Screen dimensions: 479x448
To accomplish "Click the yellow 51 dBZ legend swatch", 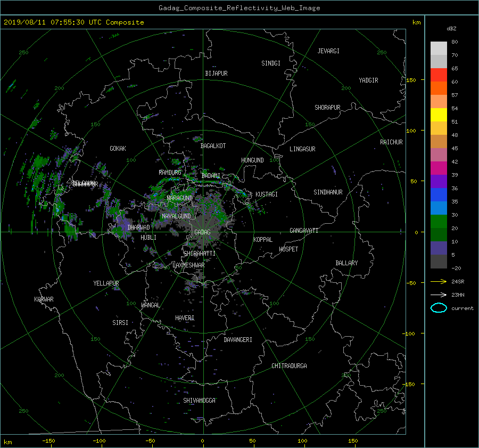I will point(439,115).
